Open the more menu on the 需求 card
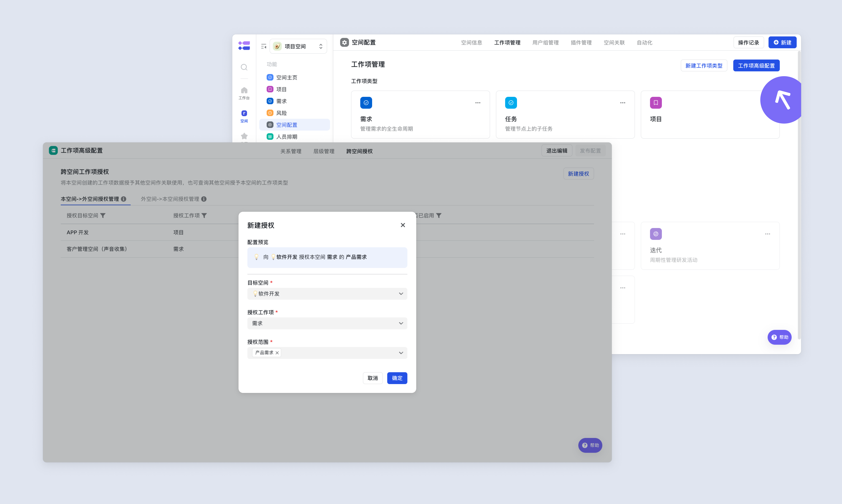The width and height of the screenshot is (842, 504). pos(478,103)
